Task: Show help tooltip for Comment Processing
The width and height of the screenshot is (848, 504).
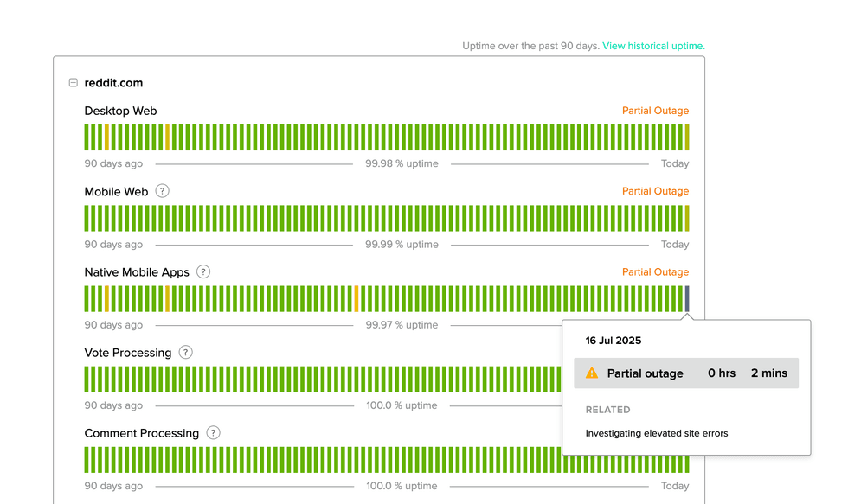Action: (214, 433)
